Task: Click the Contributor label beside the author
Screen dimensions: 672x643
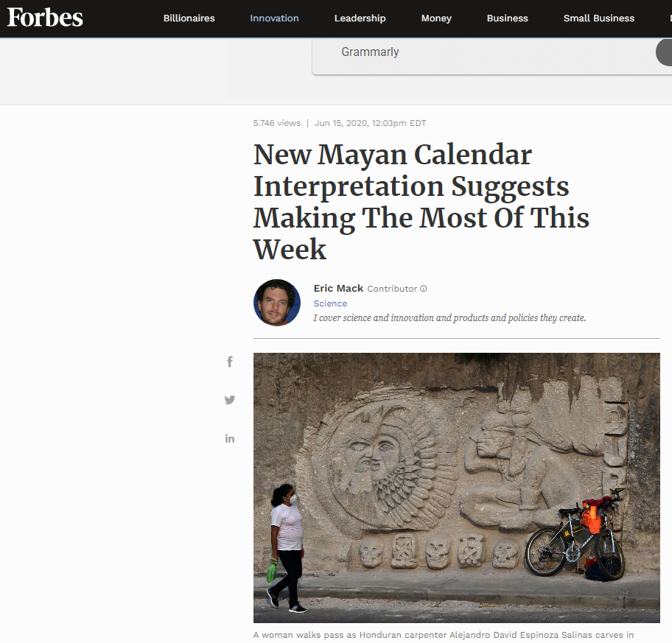Action: [x=392, y=289]
